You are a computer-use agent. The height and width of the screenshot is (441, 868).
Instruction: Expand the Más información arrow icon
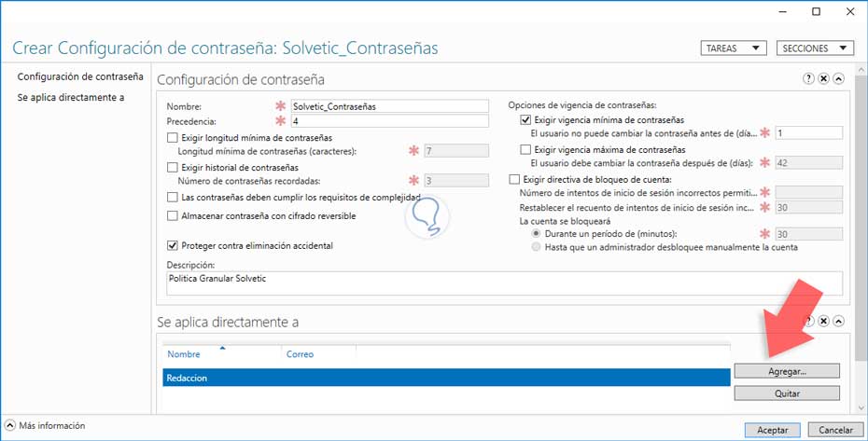pos(10,425)
